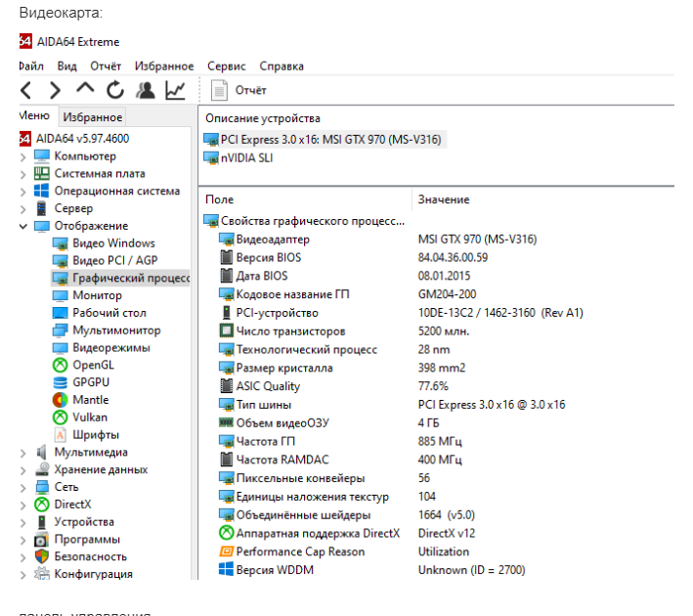The height and width of the screenshot is (616, 693).
Task: Switch to the Избранное tab
Action: click(x=93, y=117)
